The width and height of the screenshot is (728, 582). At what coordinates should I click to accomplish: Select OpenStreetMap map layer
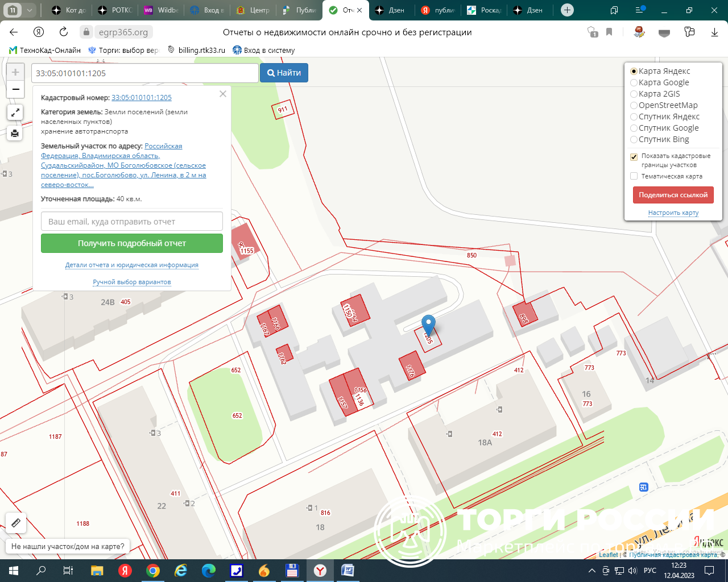[x=664, y=105]
